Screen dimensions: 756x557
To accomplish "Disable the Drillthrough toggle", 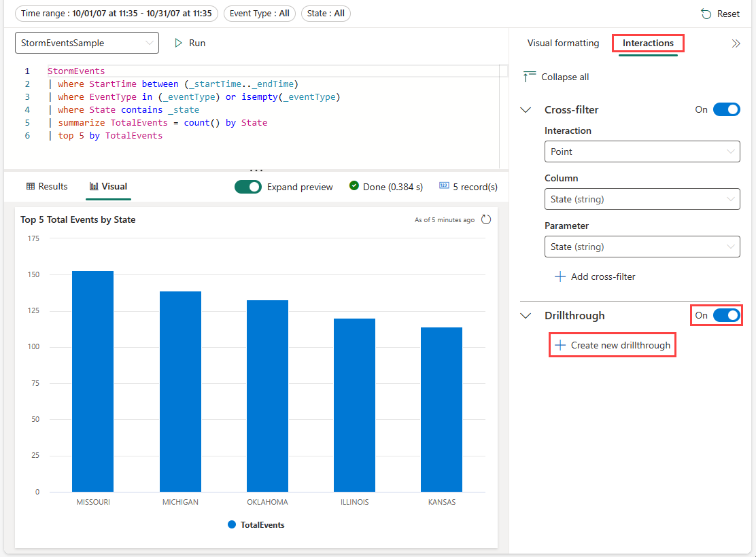I will (726, 315).
